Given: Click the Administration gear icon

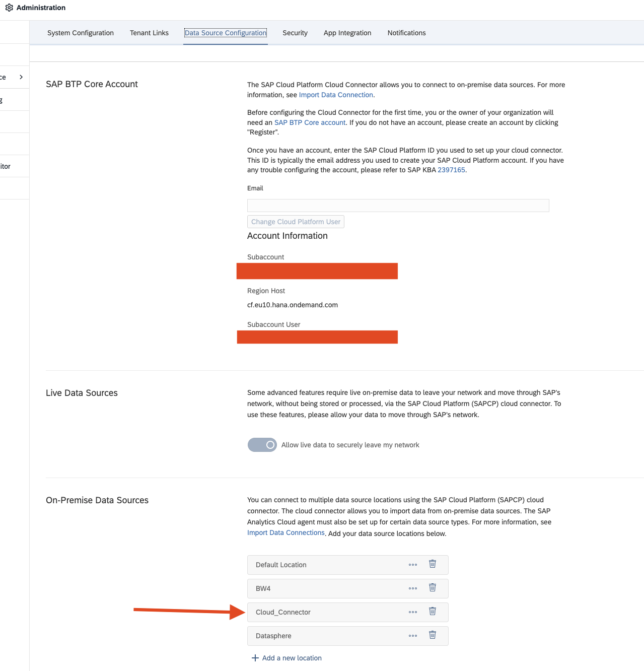Looking at the screenshot, I should point(9,8).
